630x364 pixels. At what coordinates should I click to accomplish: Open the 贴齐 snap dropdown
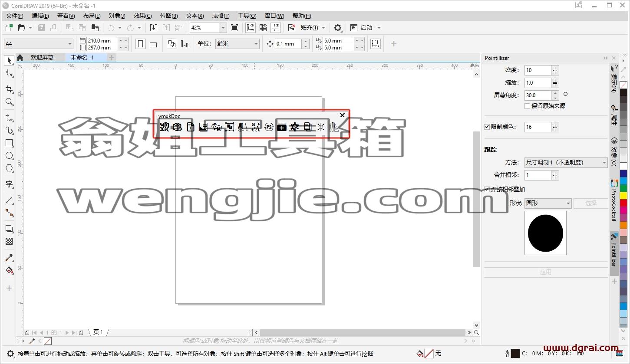pos(323,28)
